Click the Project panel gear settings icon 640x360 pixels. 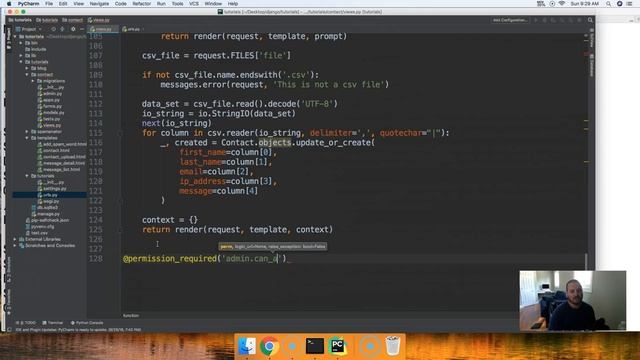pyautogui.click(x=73, y=29)
